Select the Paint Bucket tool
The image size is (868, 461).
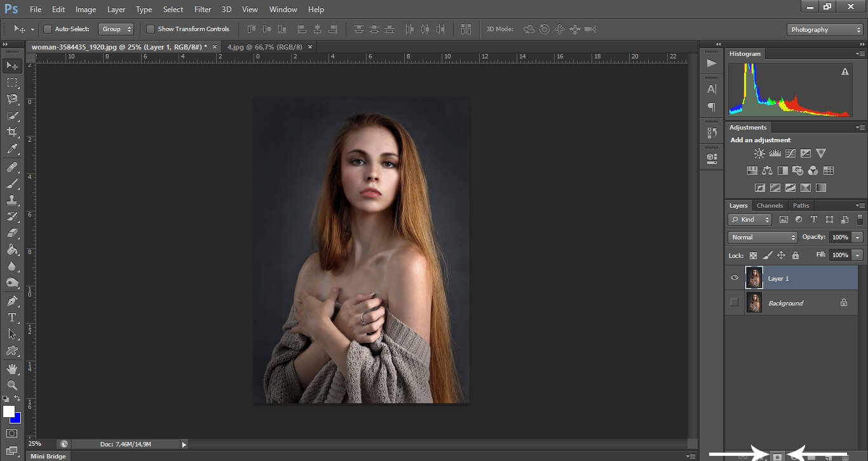[12, 250]
